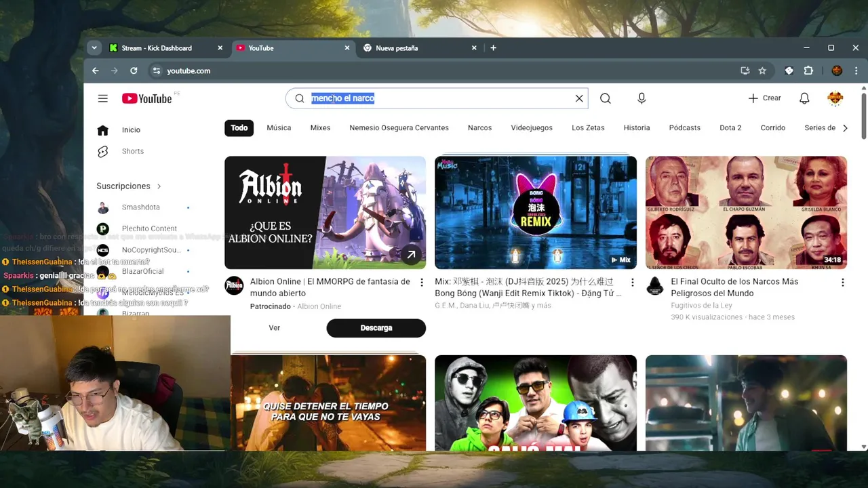Image resolution: width=868 pixels, height=488 pixels.
Task: Open Chrome's three-dot menu
Action: pos(856,70)
